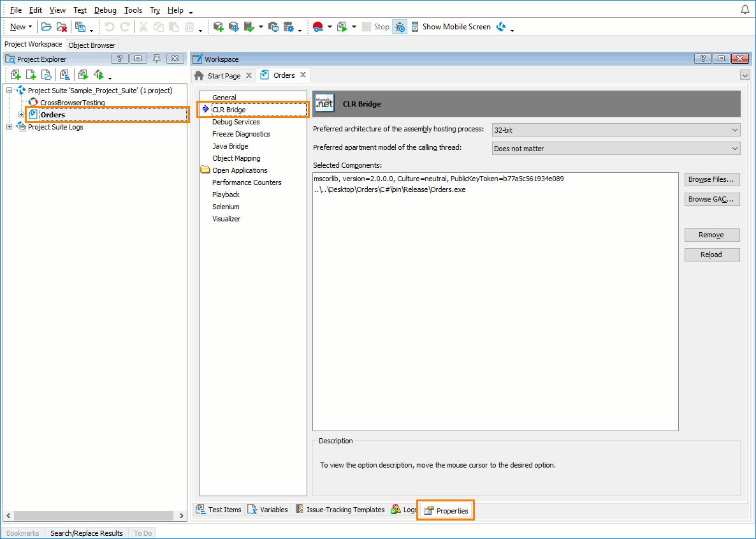Open the Issue-Tracking Templates tab
Viewport: 756px width, 539px height.
pyautogui.click(x=340, y=510)
